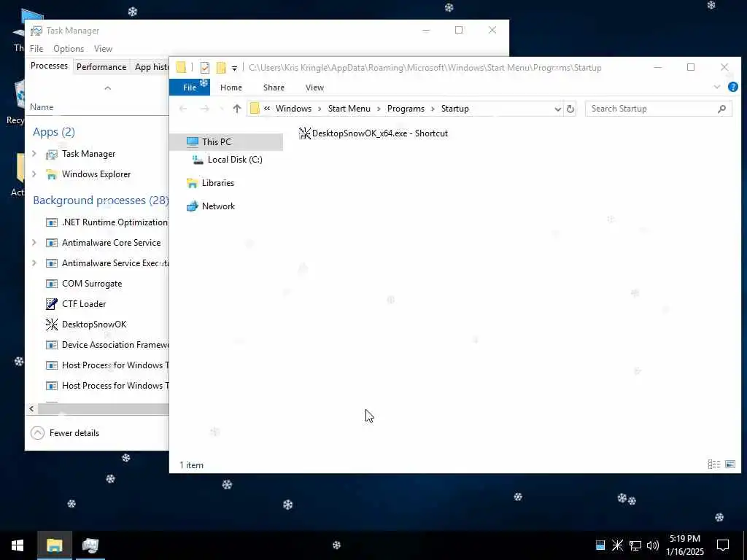Image resolution: width=747 pixels, height=560 pixels.
Task: Open Task Manager Options menu
Action: click(x=69, y=49)
